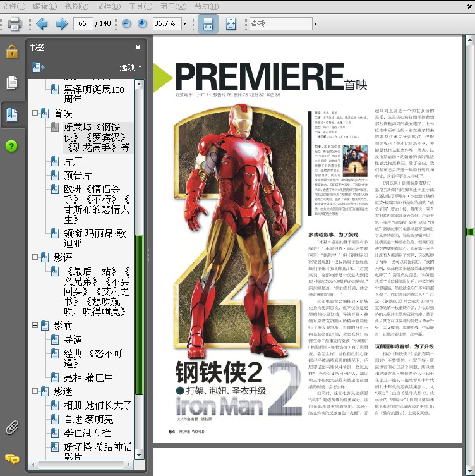Select the 黑泽明诞辰100周年 bookmark
Image resolution: width=475 pixels, height=476 pixels.
click(94, 94)
